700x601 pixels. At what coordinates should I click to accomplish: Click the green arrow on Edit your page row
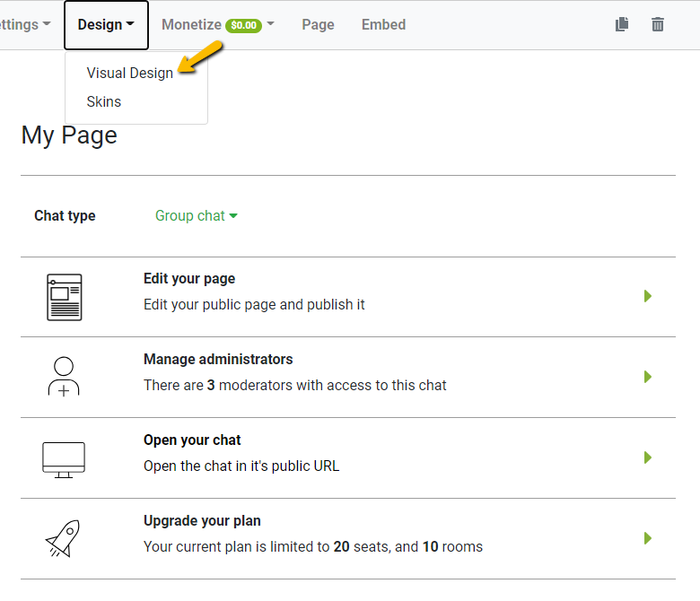point(648,296)
